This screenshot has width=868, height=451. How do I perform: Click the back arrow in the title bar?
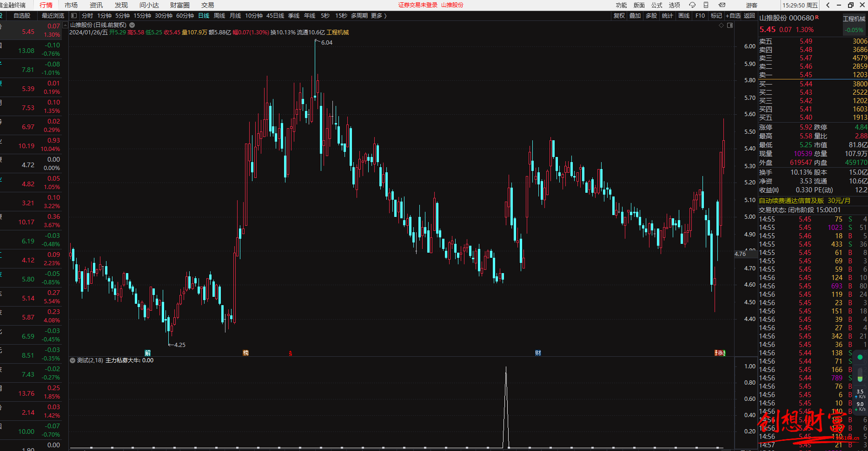828,5
